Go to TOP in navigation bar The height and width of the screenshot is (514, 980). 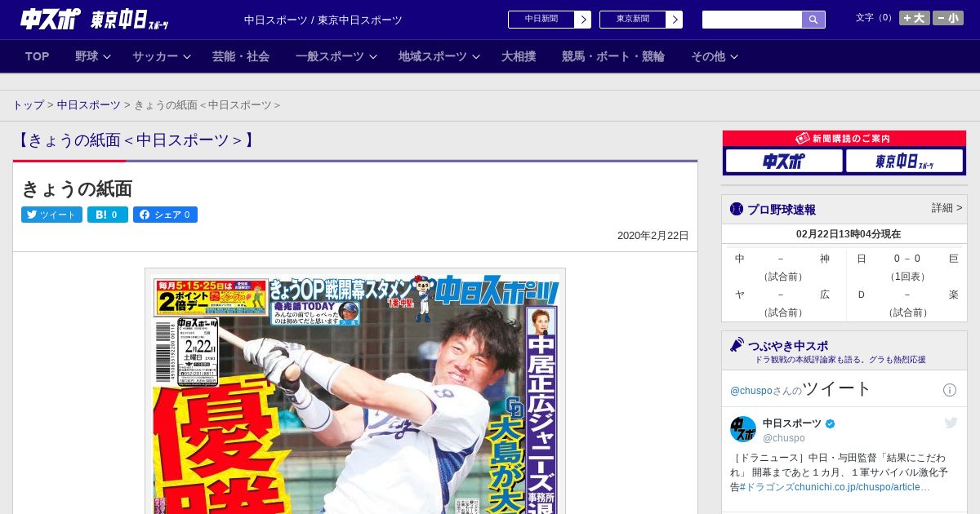[38, 56]
